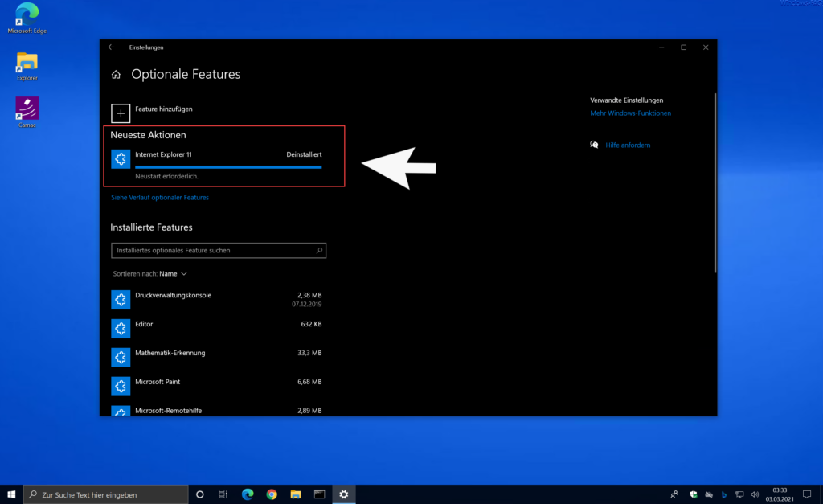
Task: Open the Explorer desktop shortcut
Action: point(27,67)
